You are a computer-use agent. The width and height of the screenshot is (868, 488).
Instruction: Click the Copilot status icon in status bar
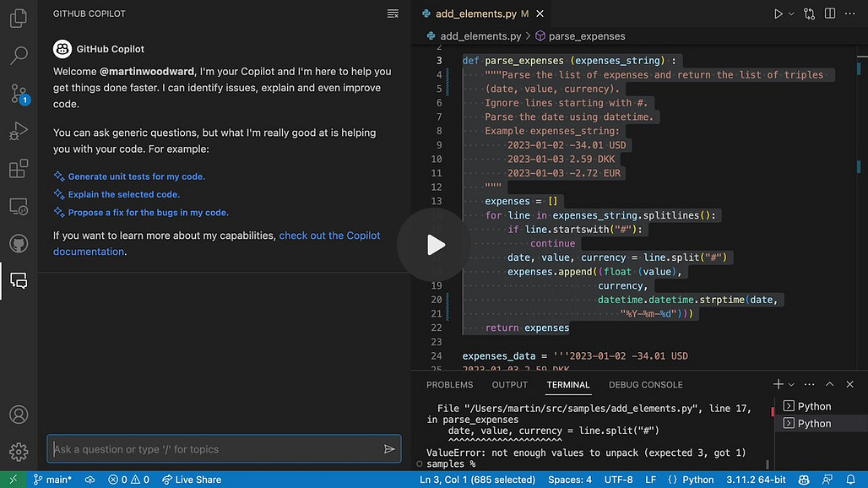(x=804, y=480)
